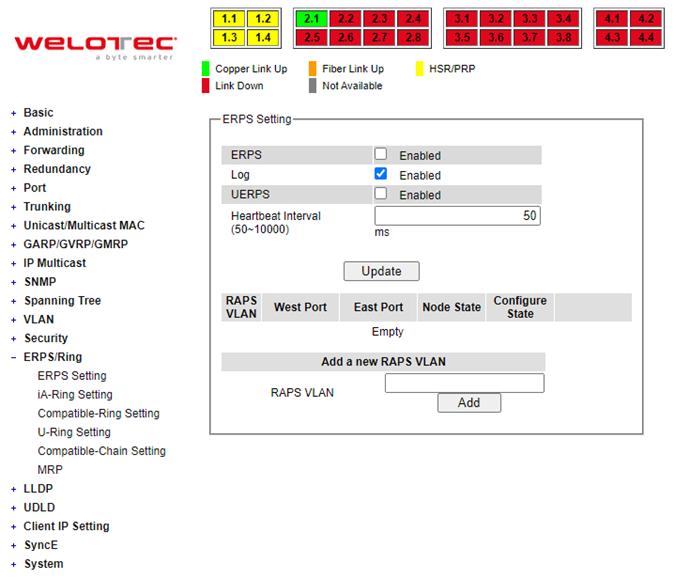Click the RAPS VLAN input field
The width and height of the screenshot is (675, 580).
pyautogui.click(x=464, y=383)
